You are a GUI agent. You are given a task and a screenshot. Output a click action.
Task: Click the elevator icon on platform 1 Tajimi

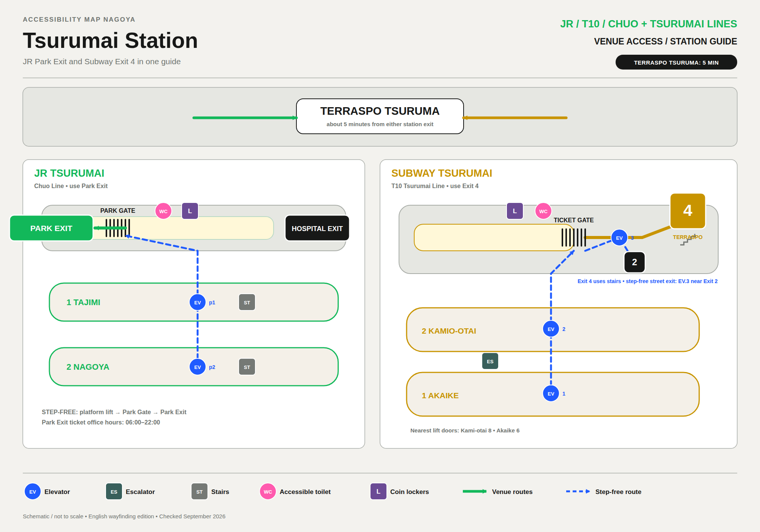[198, 302]
